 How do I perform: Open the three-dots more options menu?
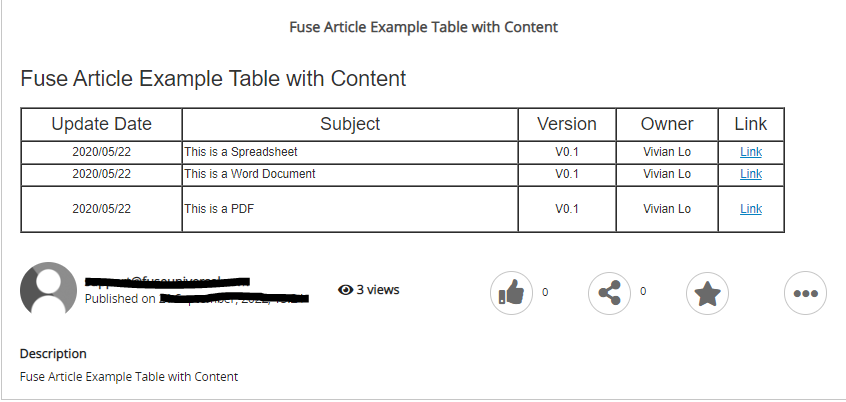(805, 294)
